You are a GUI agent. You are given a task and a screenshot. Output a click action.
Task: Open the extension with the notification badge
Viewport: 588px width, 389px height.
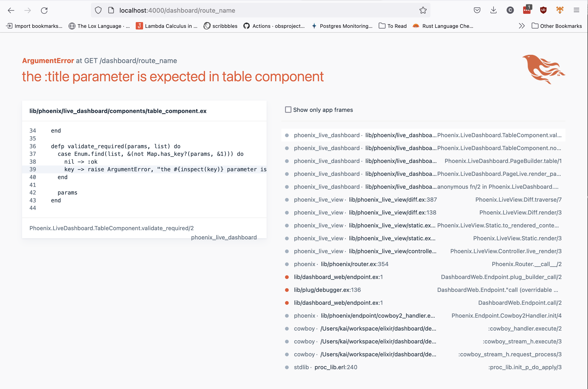coord(527,10)
